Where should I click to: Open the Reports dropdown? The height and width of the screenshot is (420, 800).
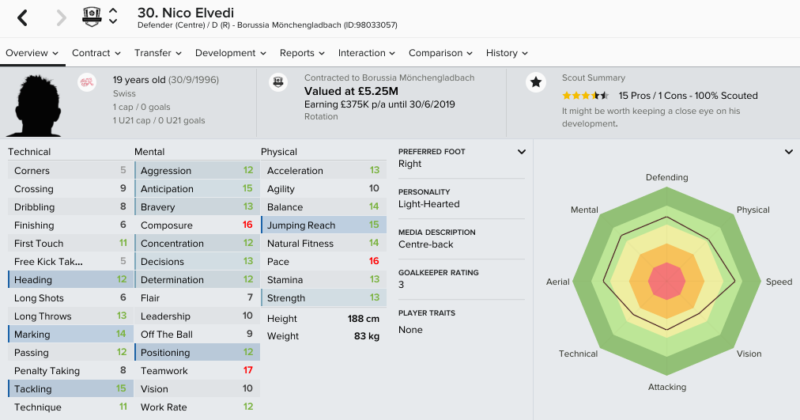[x=302, y=53]
